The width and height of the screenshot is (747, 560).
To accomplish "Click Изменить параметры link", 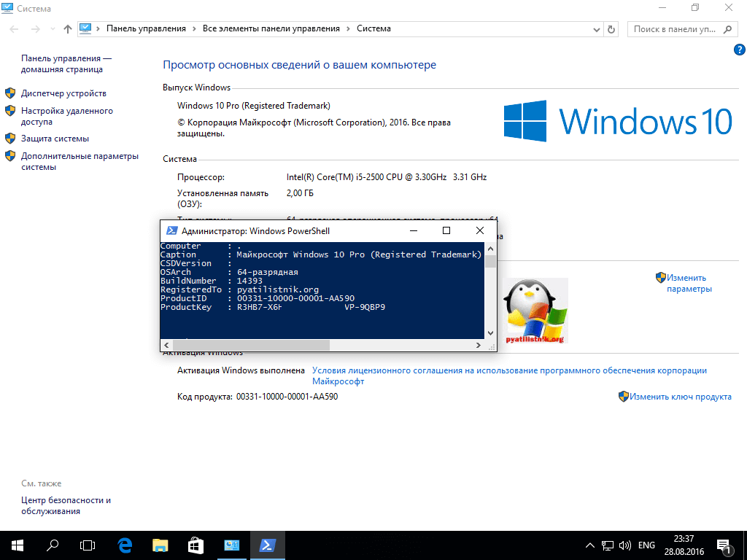I will pyautogui.click(x=689, y=284).
